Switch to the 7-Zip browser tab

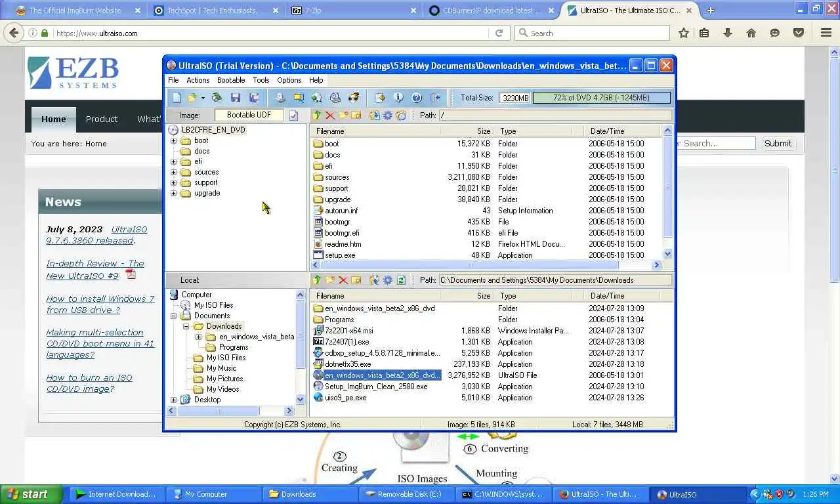(354, 10)
